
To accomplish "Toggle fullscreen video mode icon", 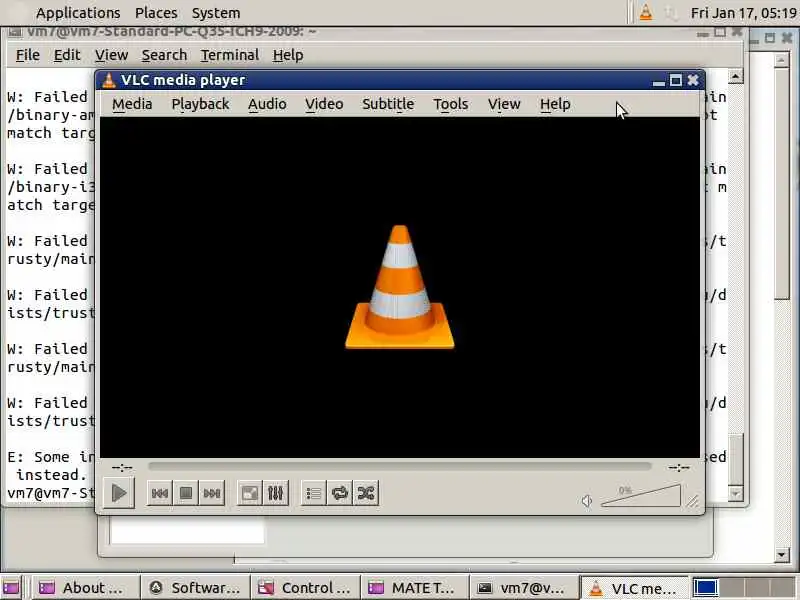I will pos(249,493).
